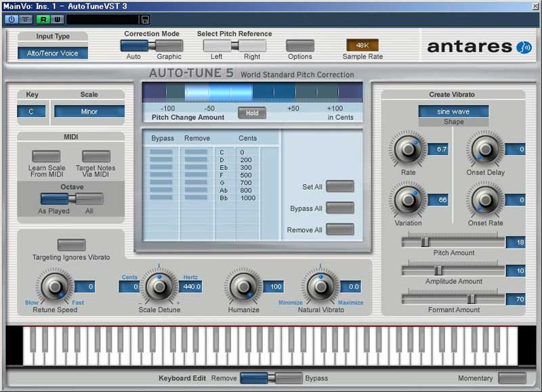The image size is (542, 392).
Task: Click the bypass icon next to power
Action: click(25, 20)
